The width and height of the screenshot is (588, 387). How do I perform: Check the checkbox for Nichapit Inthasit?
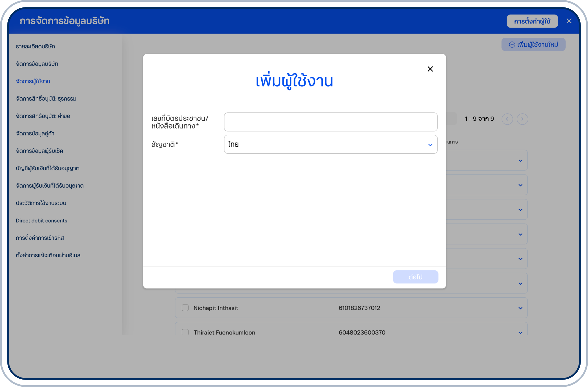click(185, 308)
